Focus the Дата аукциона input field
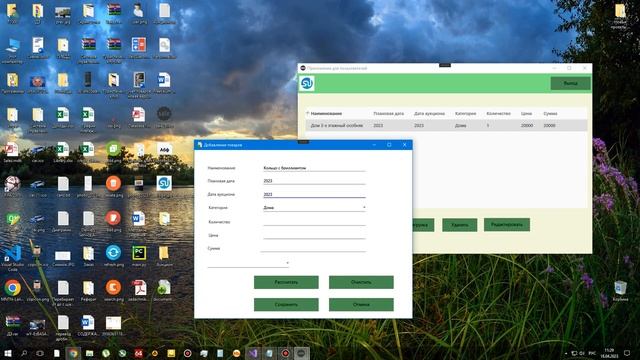The image size is (640, 360). click(314, 194)
